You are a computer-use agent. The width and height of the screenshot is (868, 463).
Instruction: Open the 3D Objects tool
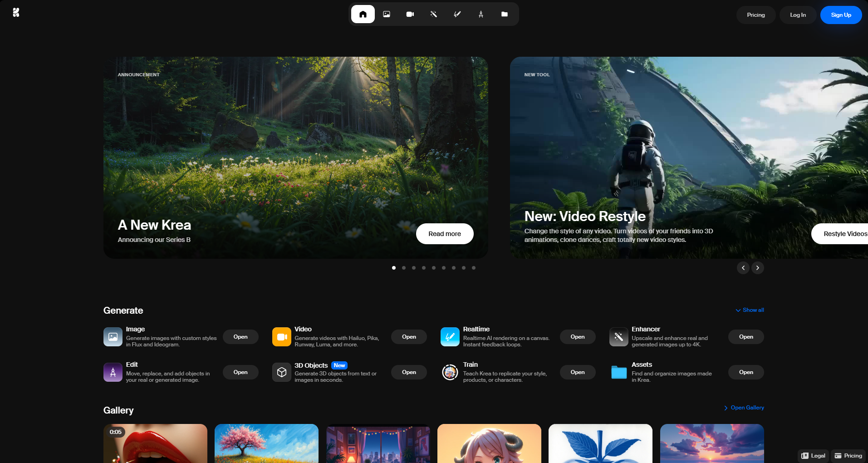pyautogui.click(x=409, y=372)
